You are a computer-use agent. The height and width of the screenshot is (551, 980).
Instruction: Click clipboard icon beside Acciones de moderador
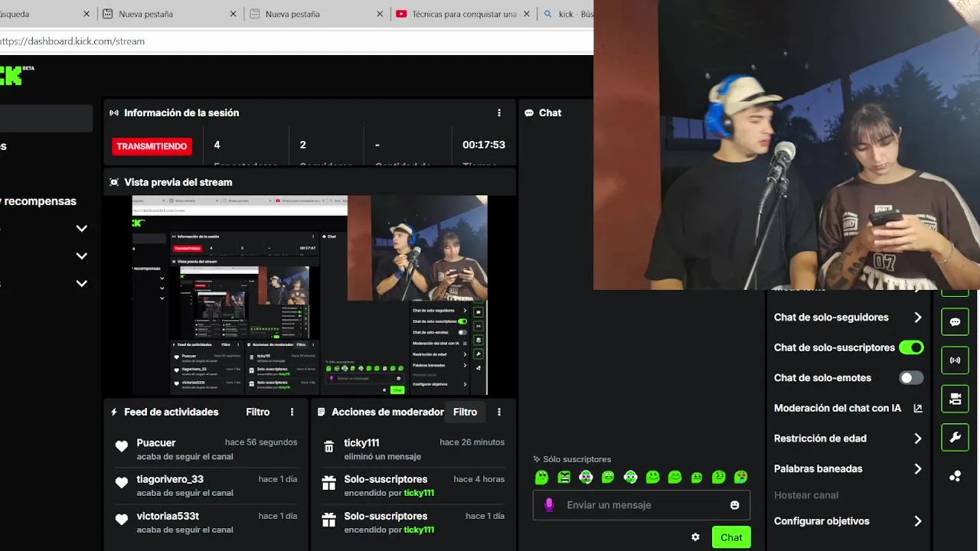click(x=322, y=412)
